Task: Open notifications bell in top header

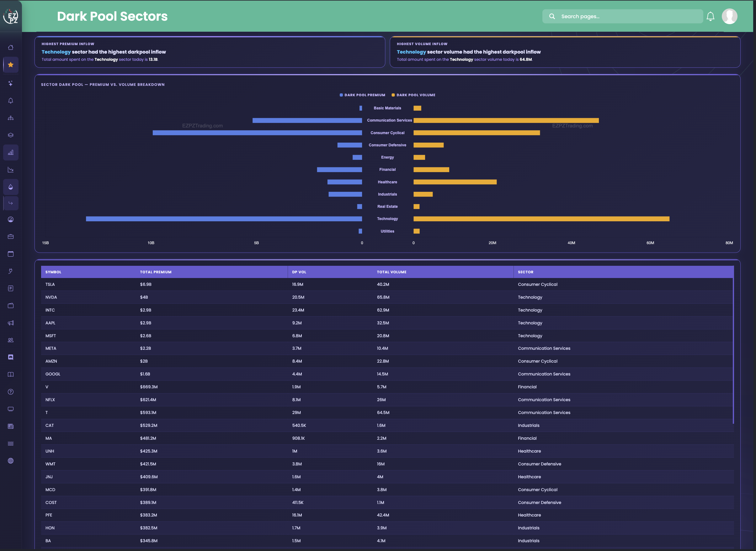Action: (x=711, y=16)
